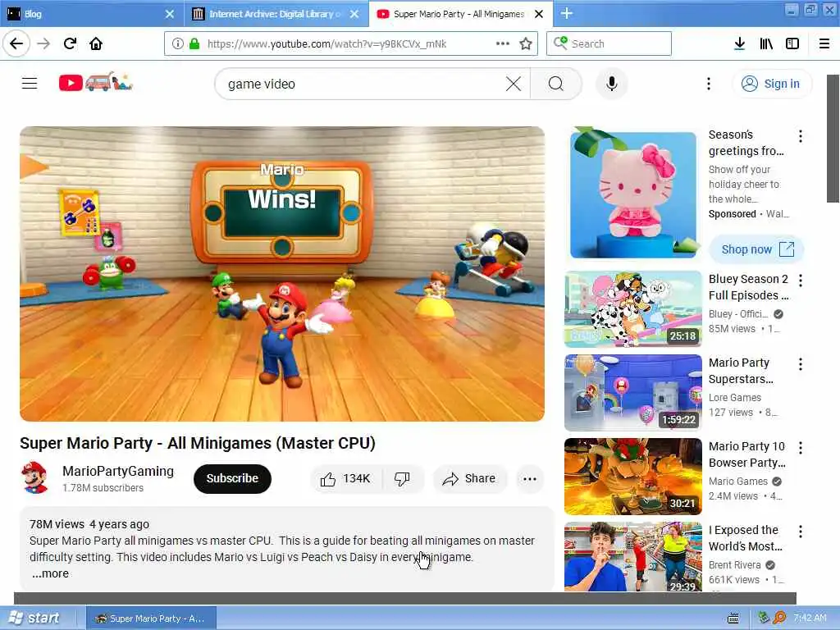Open the Bluey Season 2 video title

point(748,287)
